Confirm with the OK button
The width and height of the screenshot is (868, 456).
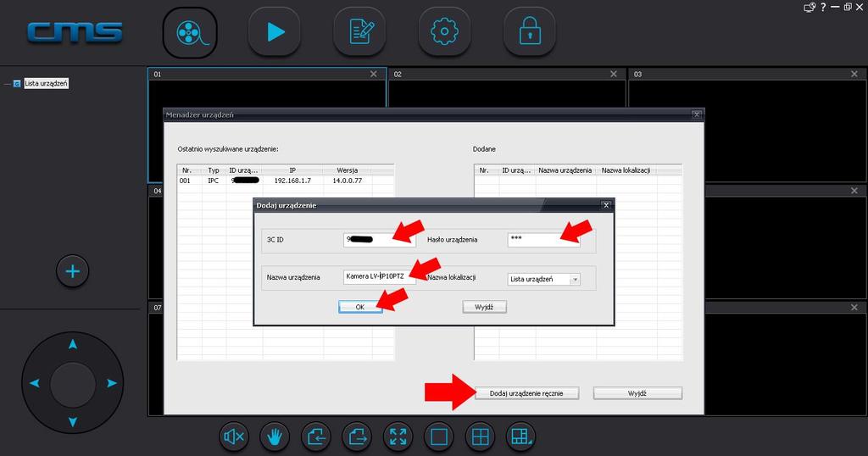point(360,307)
